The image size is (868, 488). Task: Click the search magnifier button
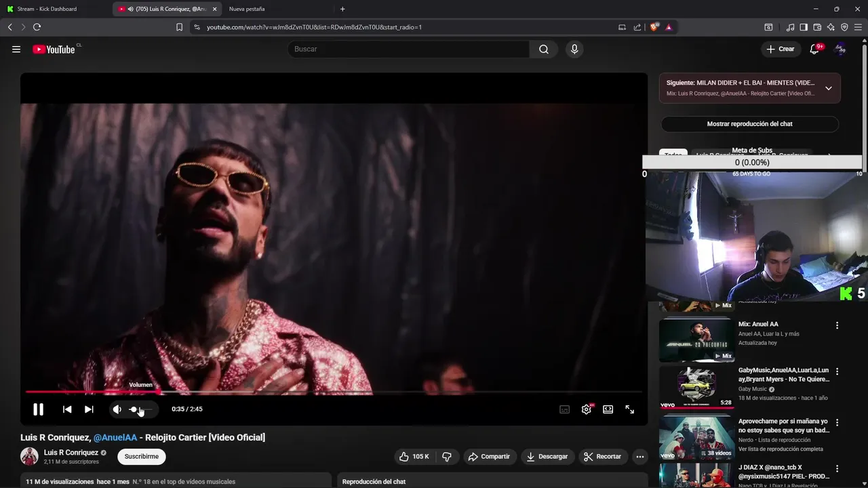[544, 49]
